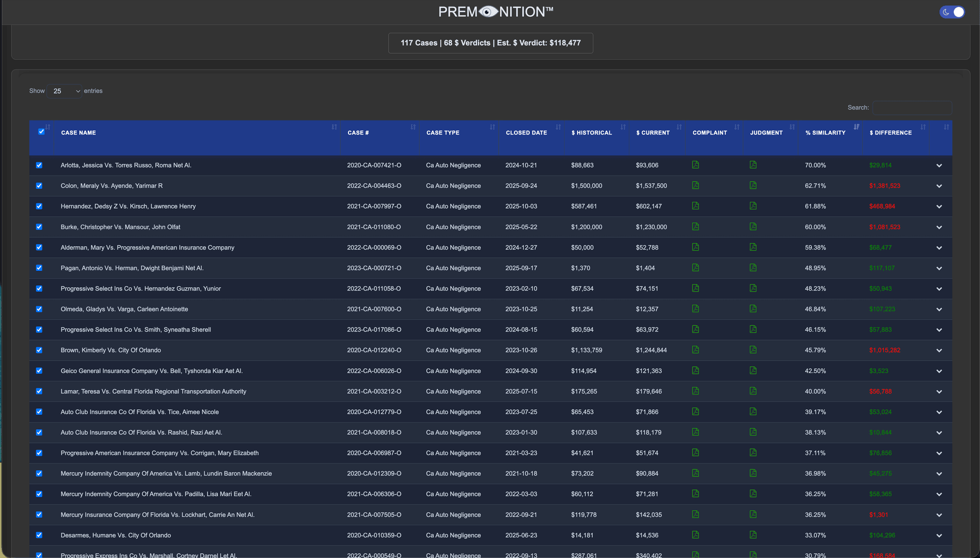980x558 pixels.
Task: Open judgment PDF for Pagan, Antonio case
Action: 753,268
